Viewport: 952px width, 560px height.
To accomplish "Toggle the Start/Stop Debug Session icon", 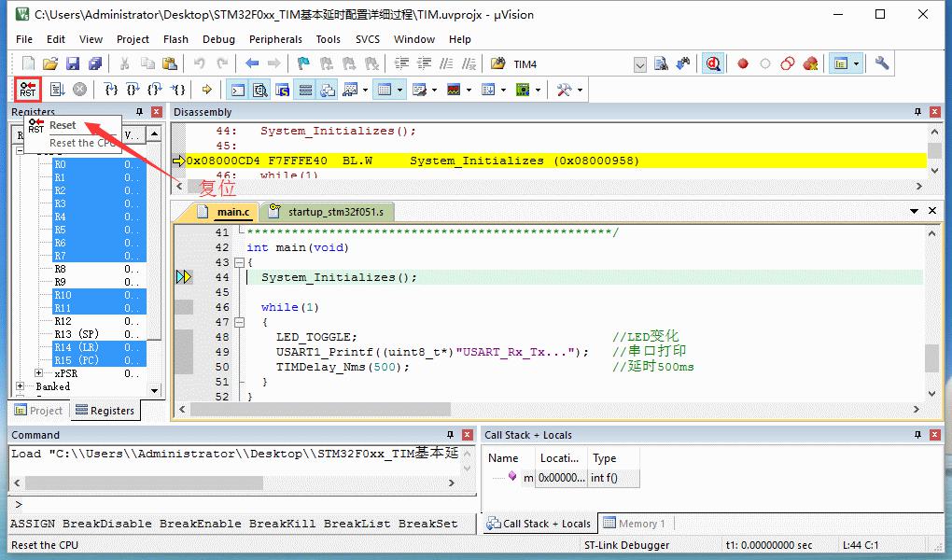I will pyautogui.click(x=713, y=63).
